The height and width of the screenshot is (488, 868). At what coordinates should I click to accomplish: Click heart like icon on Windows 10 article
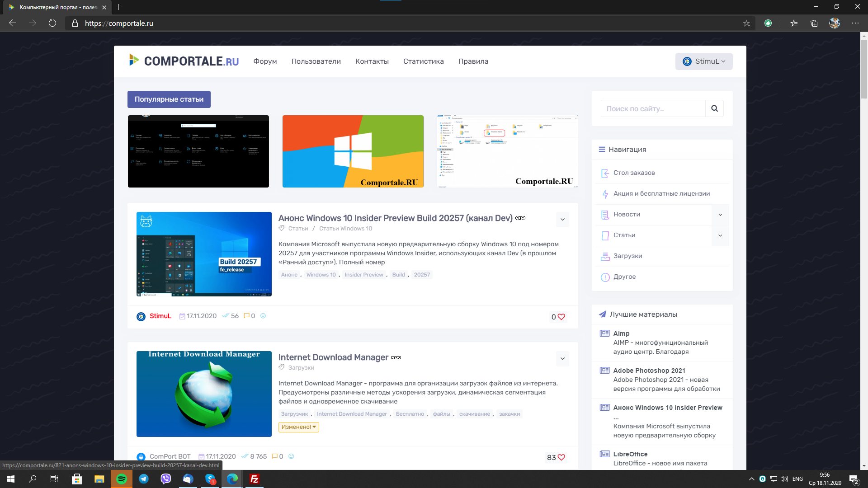coord(561,317)
